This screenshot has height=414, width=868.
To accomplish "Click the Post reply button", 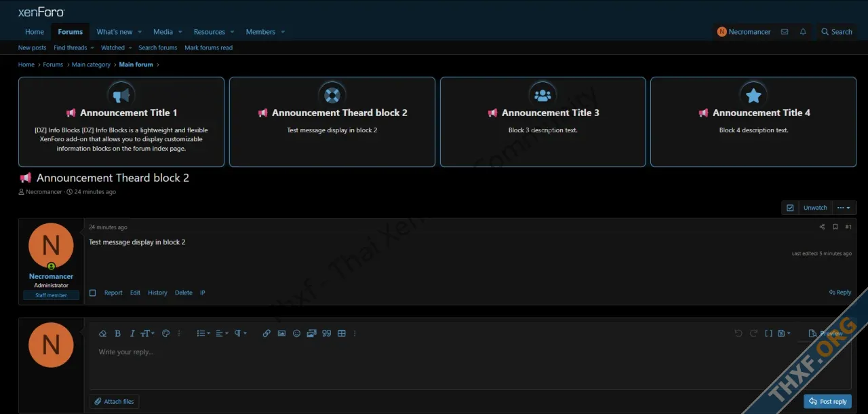I will [827, 401].
